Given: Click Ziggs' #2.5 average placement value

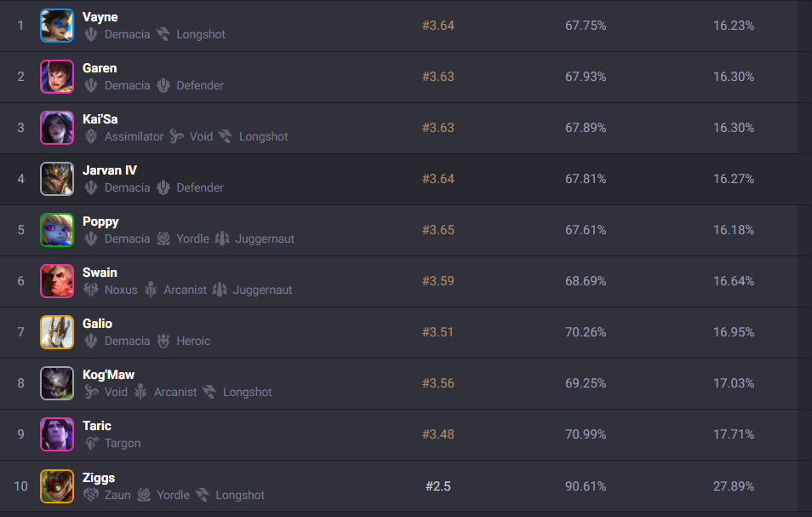Looking at the screenshot, I should coord(438,486).
